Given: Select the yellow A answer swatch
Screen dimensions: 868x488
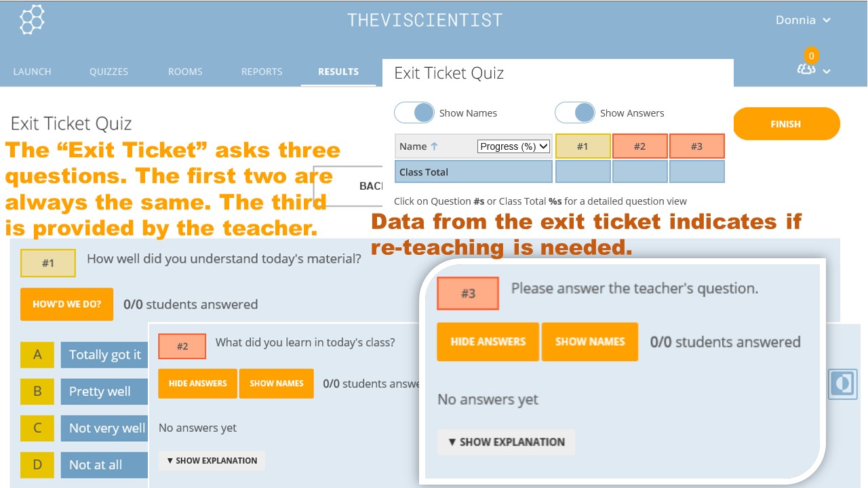Looking at the screenshot, I should pos(37,354).
